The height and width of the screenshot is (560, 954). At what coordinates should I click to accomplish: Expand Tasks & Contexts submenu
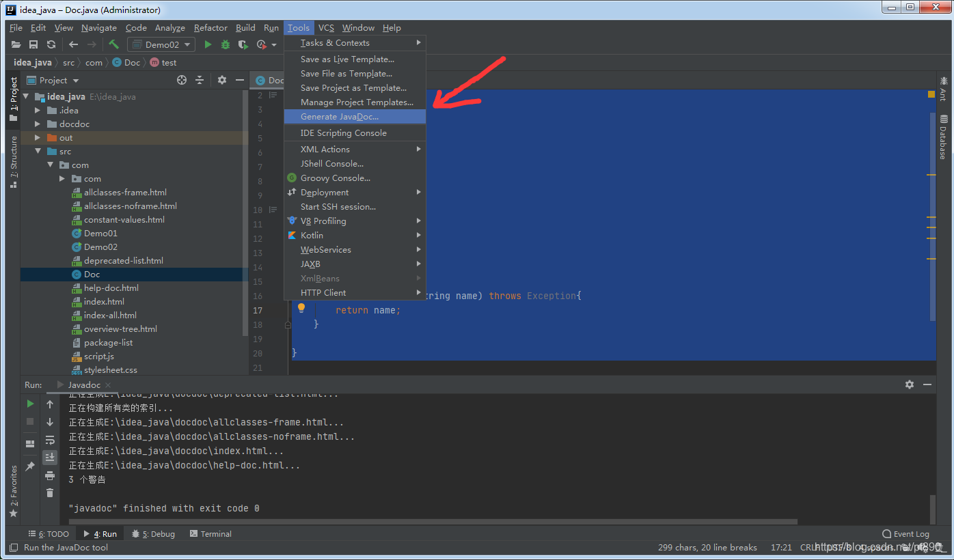point(355,42)
